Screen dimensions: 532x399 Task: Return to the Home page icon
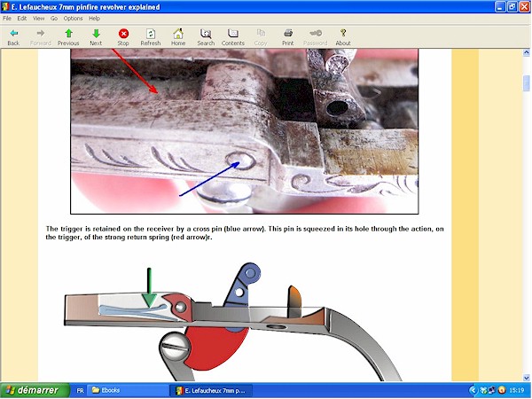point(178,34)
